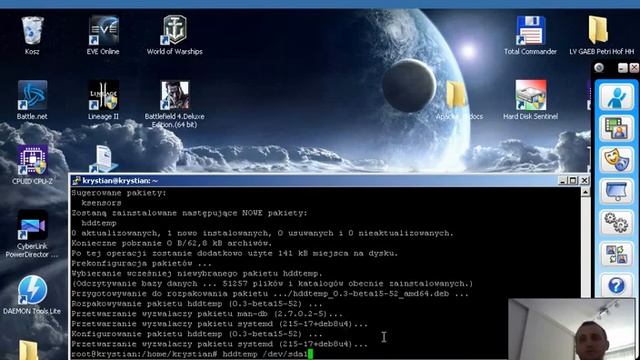Open the photo frames icon in the sidebar

click(x=616, y=129)
